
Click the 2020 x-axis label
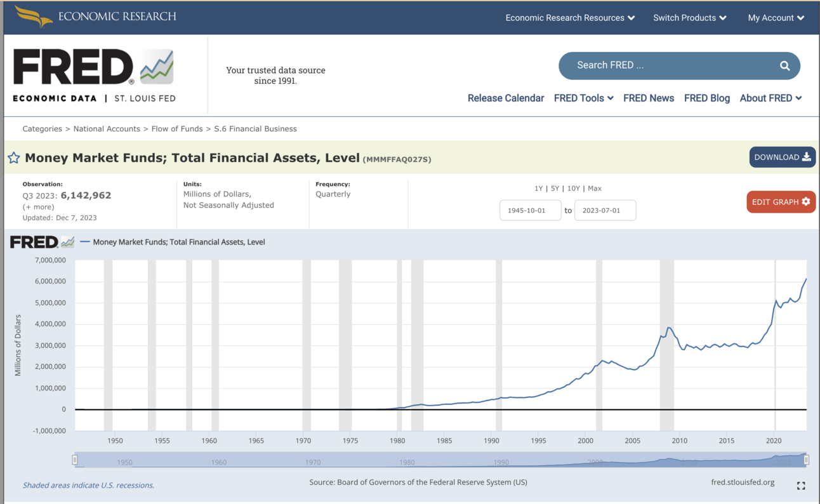tap(774, 441)
